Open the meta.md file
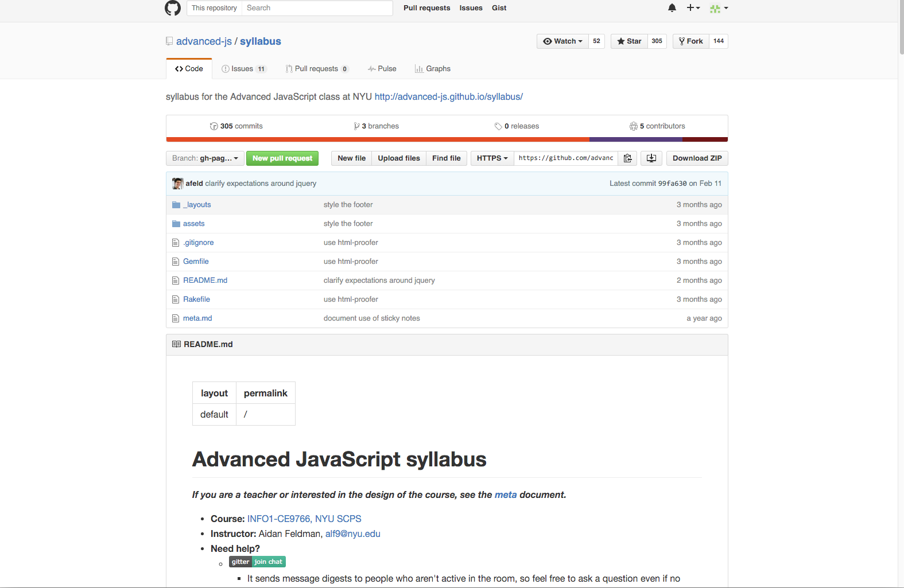904x588 pixels. click(x=197, y=318)
